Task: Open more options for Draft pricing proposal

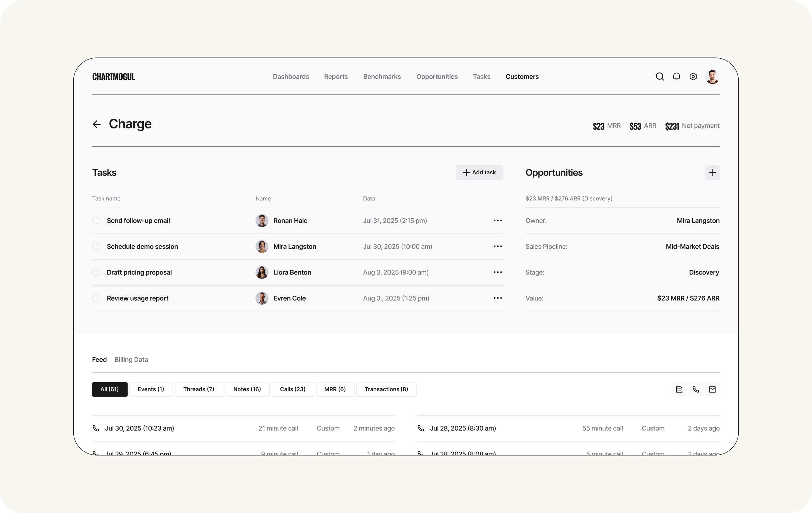Action: 497,272
